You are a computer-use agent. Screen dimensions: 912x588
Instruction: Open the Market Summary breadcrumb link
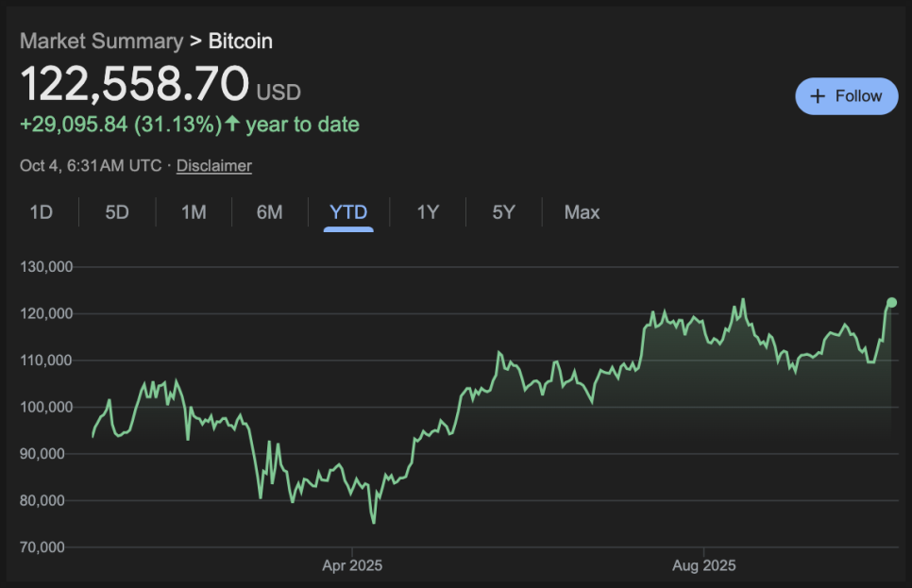click(101, 41)
